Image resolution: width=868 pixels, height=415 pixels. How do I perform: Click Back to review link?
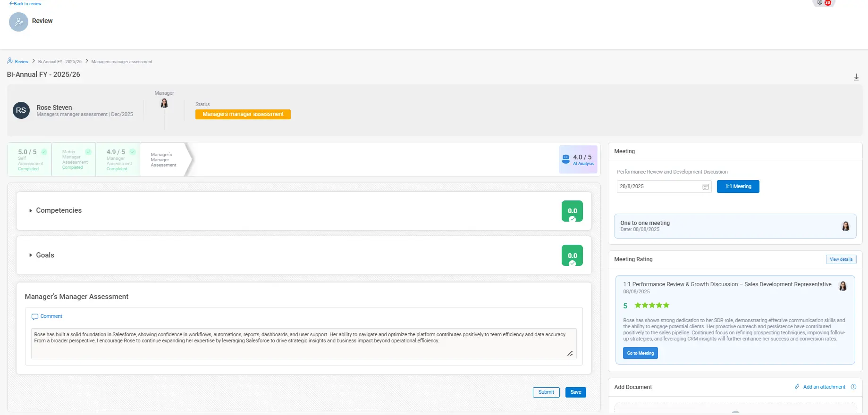(25, 4)
